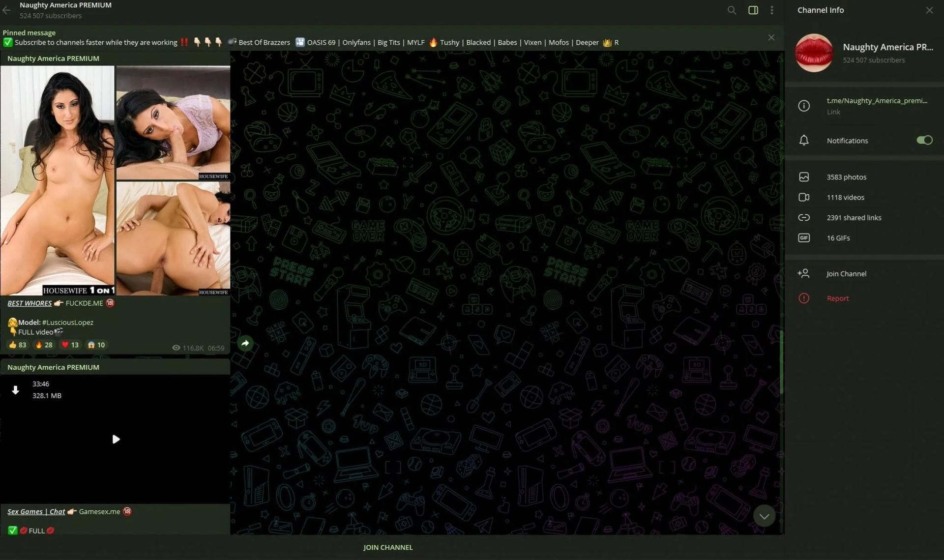Open the 2391 shared links list
The height and width of the screenshot is (560, 944).
coord(854,217)
